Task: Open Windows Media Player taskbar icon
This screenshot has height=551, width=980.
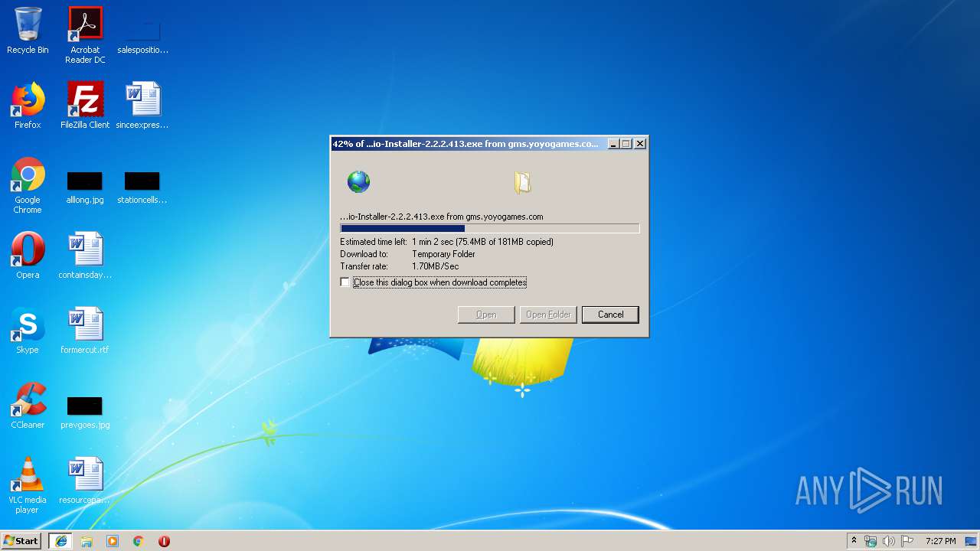Action: pos(113,541)
